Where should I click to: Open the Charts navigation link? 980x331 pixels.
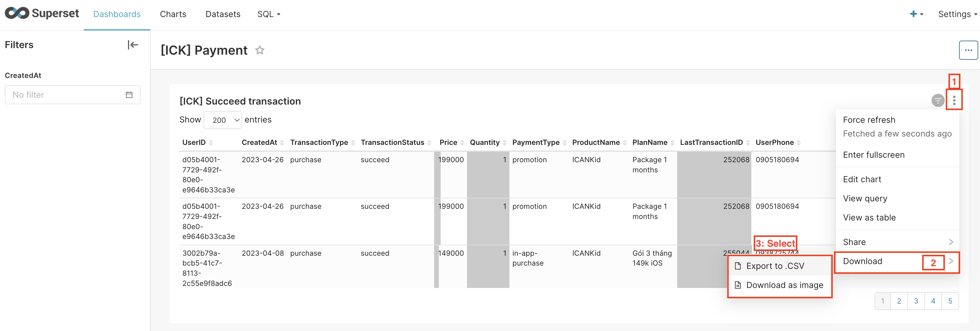point(173,14)
